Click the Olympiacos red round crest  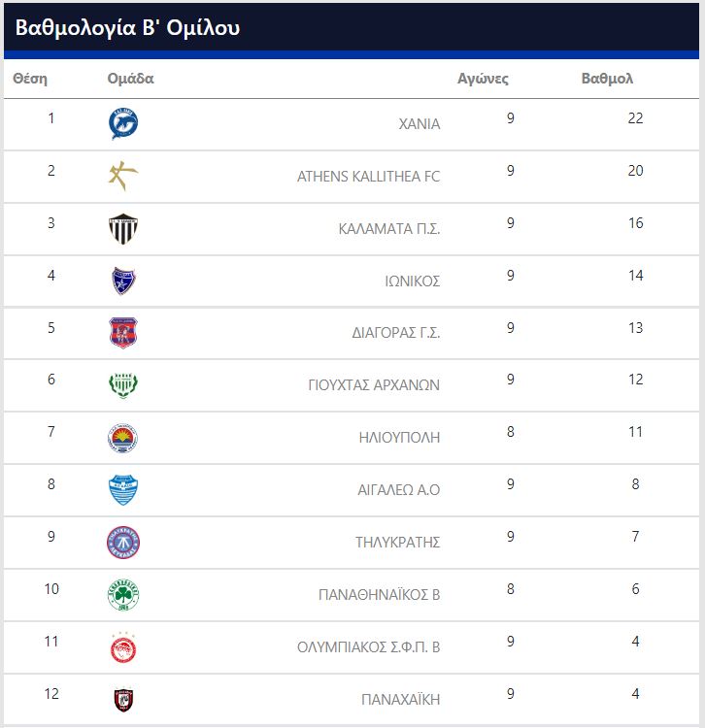[x=123, y=647]
